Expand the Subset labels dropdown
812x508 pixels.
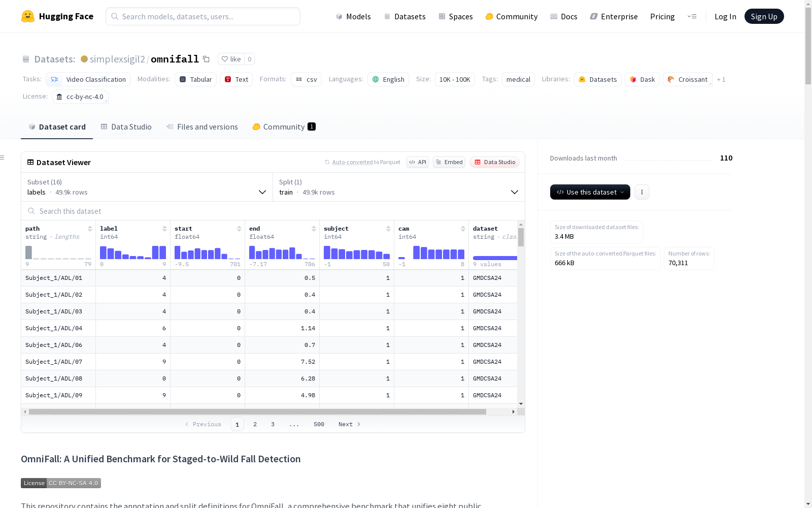(x=147, y=187)
